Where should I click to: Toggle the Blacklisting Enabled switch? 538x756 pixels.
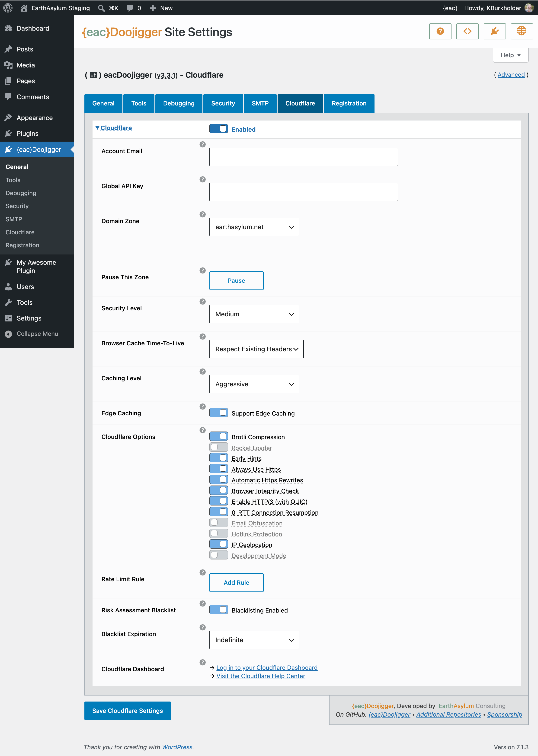[219, 610]
